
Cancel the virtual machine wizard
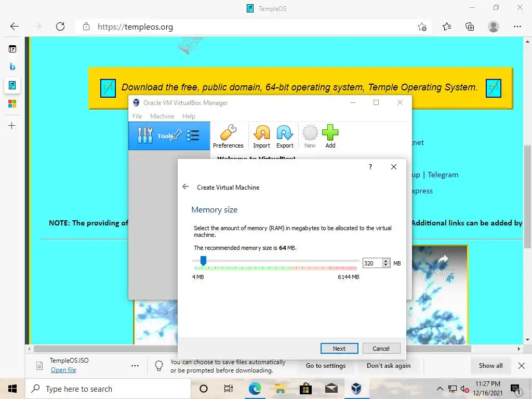tap(381, 349)
